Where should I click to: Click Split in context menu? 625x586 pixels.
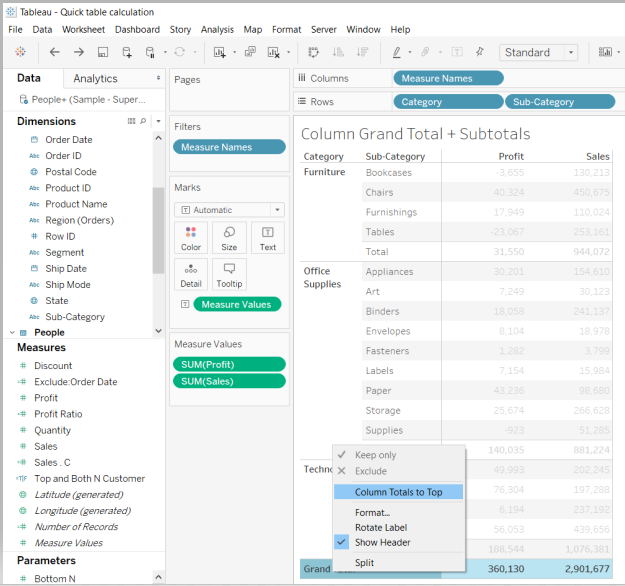364,562
